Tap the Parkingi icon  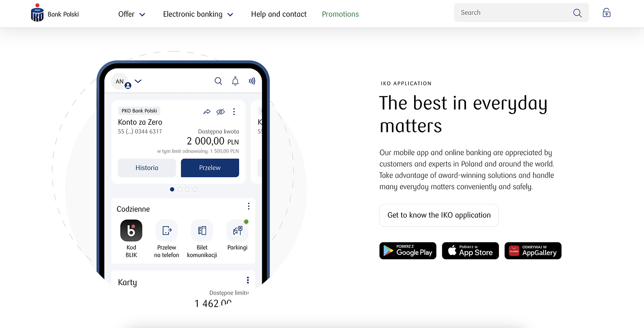tap(237, 230)
